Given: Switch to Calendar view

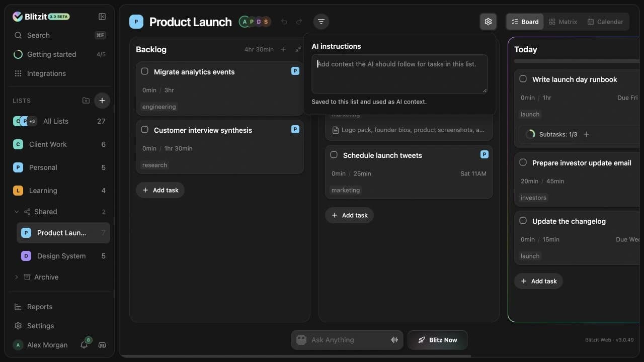Looking at the screenshot, I should pyautogui.click(x=605, y=22).
